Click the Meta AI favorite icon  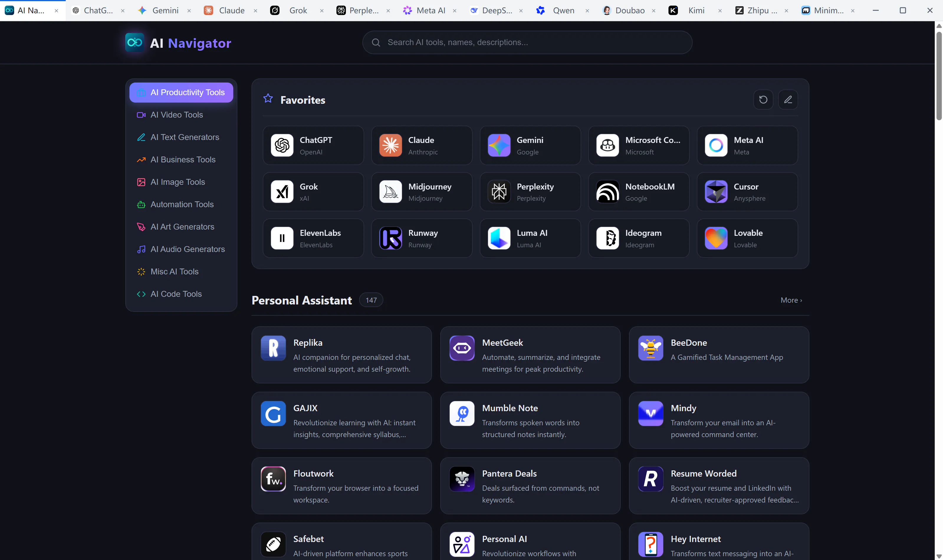716,145
